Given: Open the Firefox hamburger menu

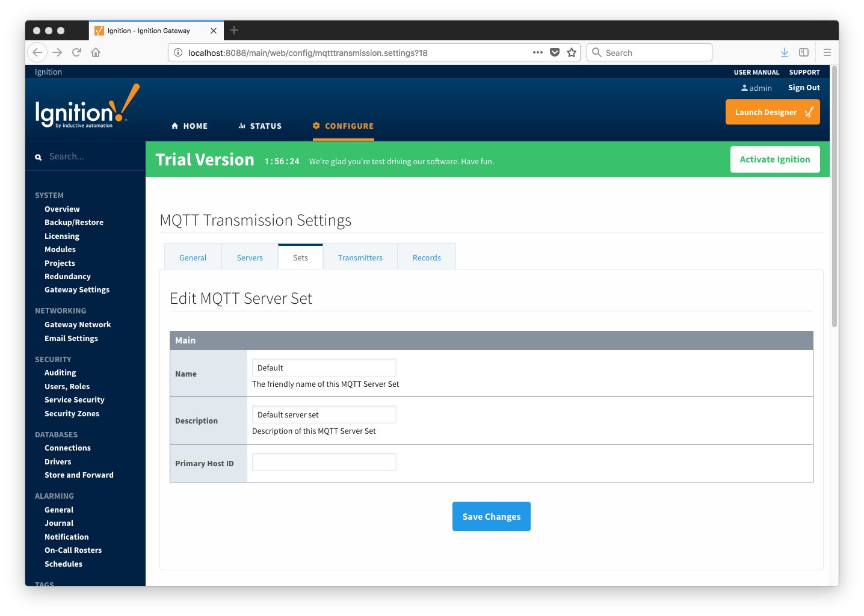Looking at the screenshot, I should (x=827, y=52).
